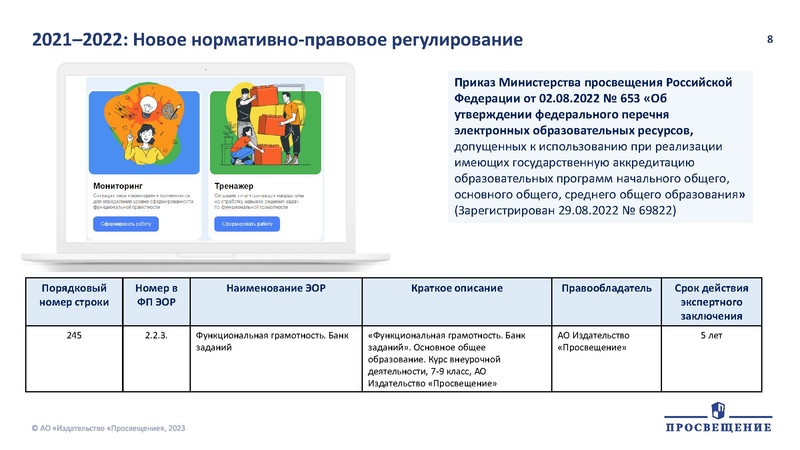Click the 'Приказ Министерства просвещения' text block

click(x=600, y=146)
